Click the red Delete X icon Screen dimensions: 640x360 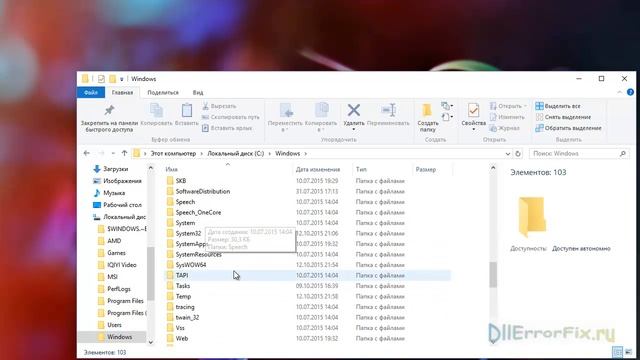pyautogui.click(x=353, y=110)
